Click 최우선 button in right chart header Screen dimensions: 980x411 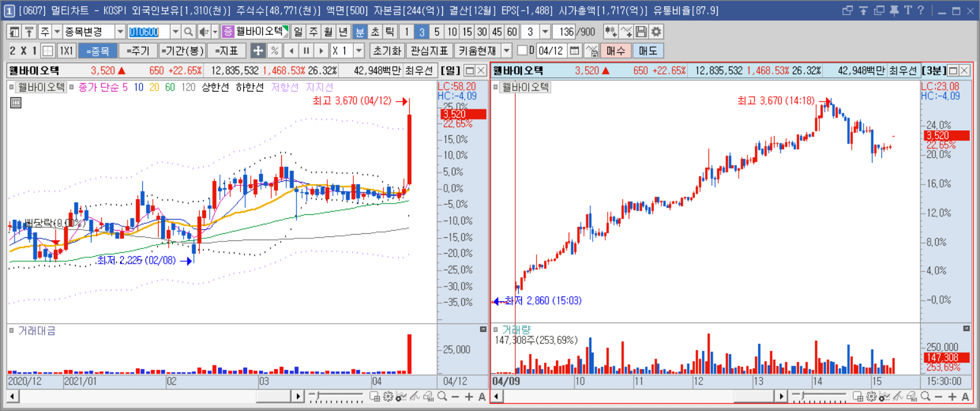pyautogui.click(x=904, y=70)
